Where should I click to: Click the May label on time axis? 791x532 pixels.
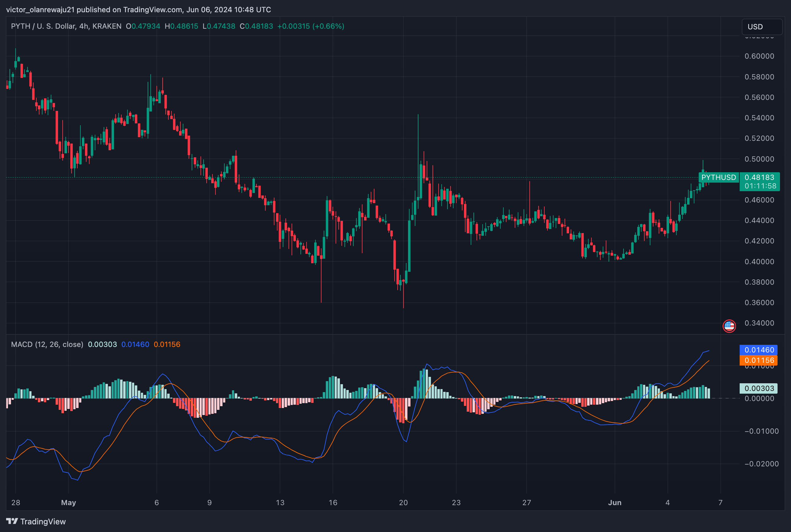click(68, 502)
